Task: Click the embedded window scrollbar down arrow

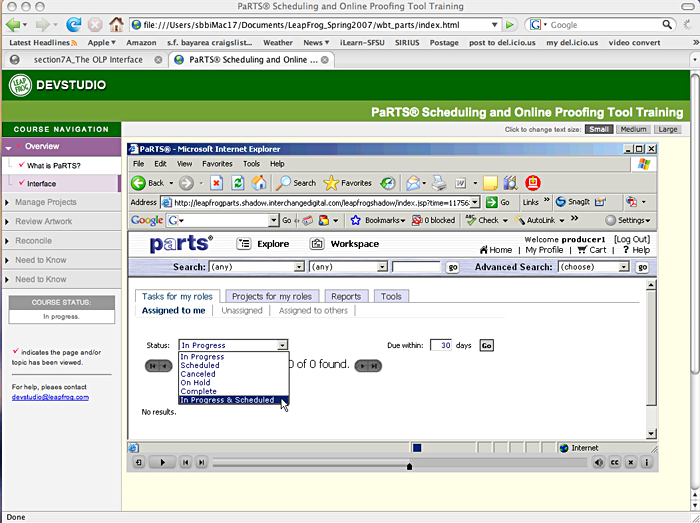Action: [x=651, y=433]
